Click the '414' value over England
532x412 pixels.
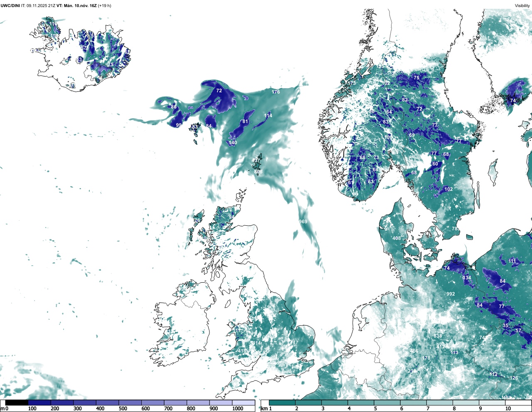point(257,343)
